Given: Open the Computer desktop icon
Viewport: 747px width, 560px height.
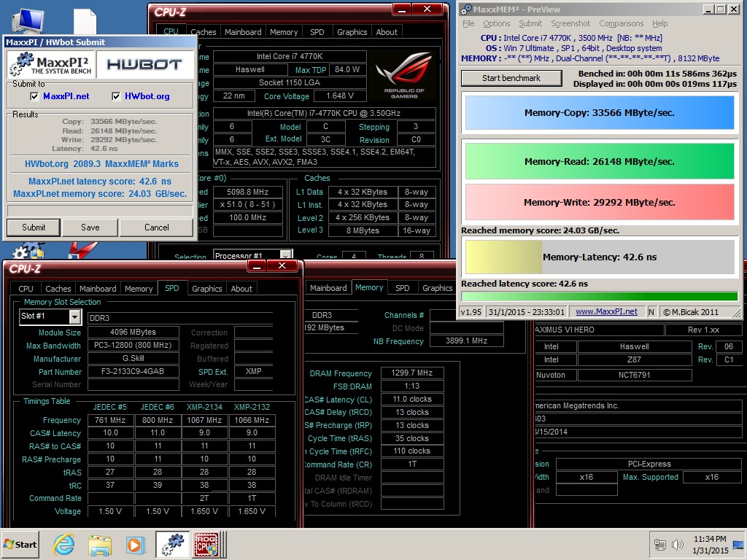Looking at the screenshot, I should click(x=28, y=21).
